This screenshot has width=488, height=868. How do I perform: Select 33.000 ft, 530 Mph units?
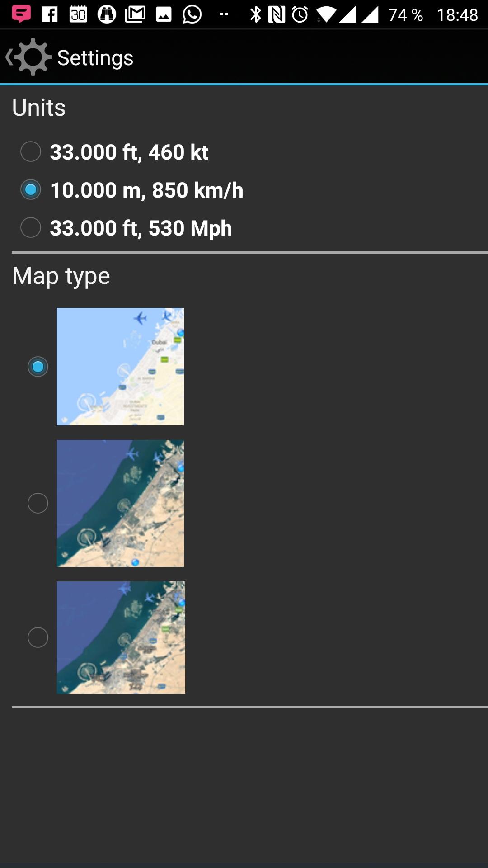[x=127, y=228]
